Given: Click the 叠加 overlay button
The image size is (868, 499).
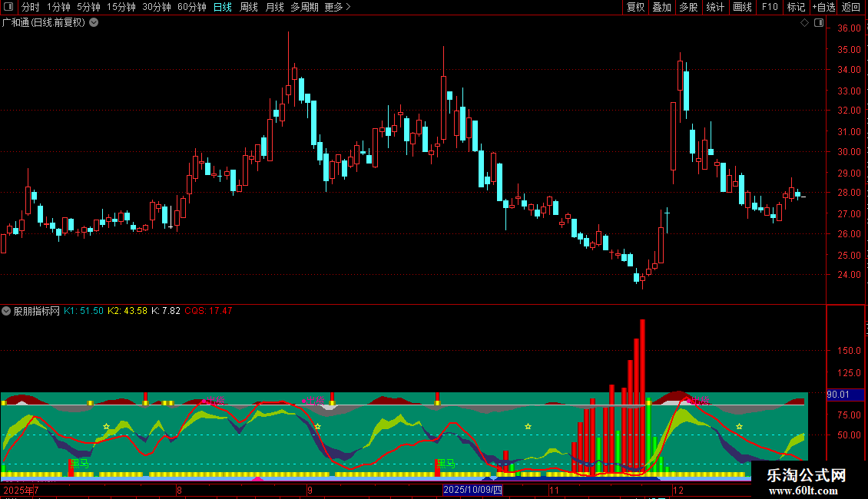Looking at the screenshot, I should (x=662, y=7).
